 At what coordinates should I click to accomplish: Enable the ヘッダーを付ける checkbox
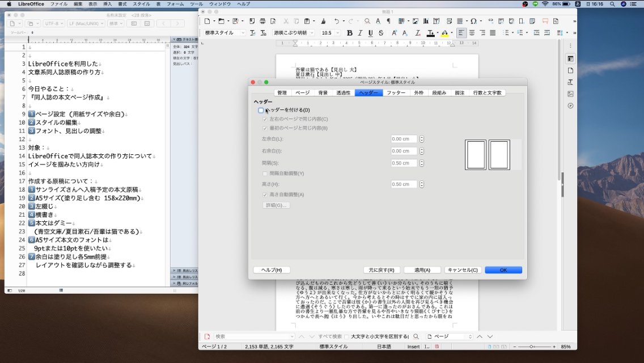point(261,110)
